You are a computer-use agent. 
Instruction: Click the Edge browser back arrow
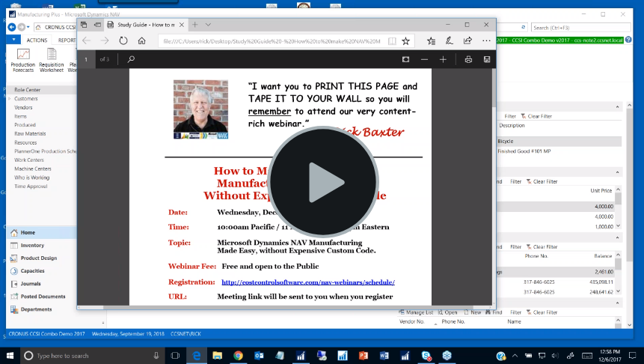click(x=86, y=40)
